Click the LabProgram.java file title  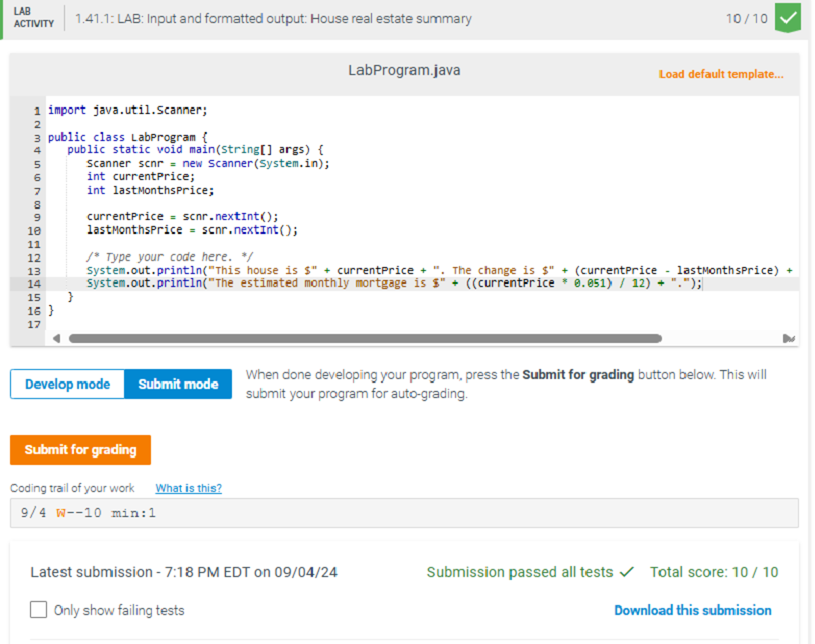(x=403, y=70)
